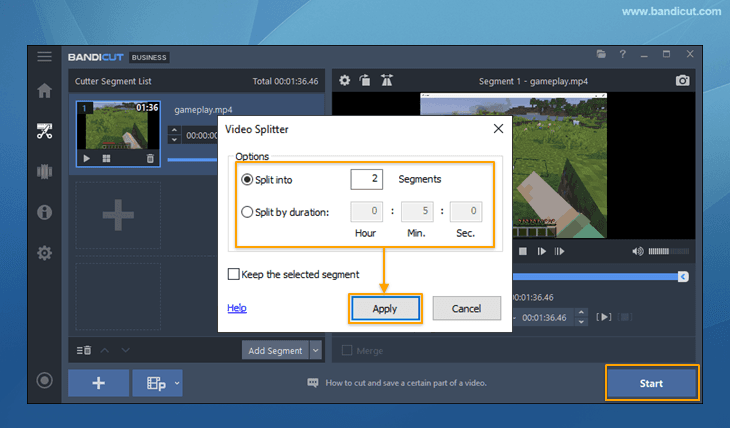Click the split grid icon on segment thumbnail
The image size is (730, 428).
[x=106, y=158]
